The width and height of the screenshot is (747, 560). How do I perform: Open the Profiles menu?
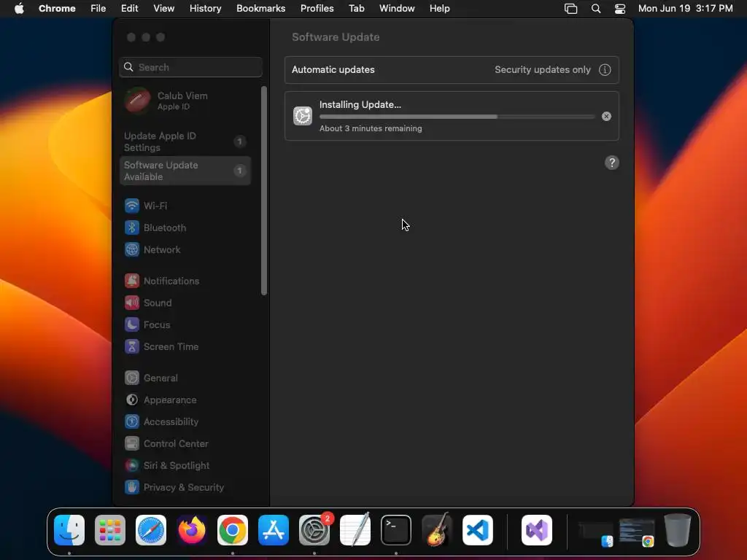point(317,9)
